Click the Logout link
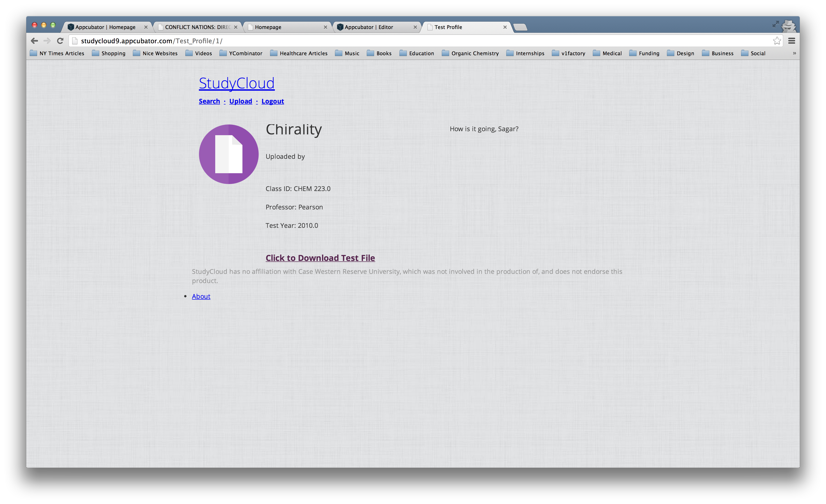This screenshot has height=504, width=826. (x=273, y=101)
